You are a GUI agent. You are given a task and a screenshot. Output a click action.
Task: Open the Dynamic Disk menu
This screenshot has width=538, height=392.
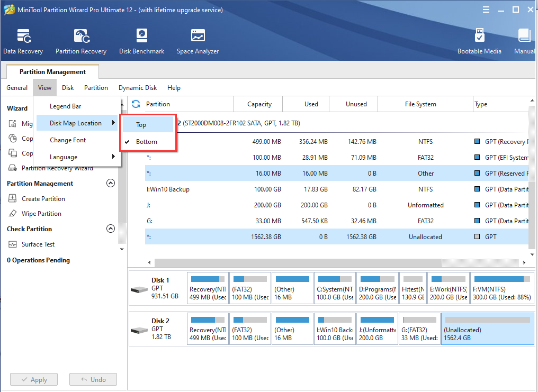tap(138, 88)
